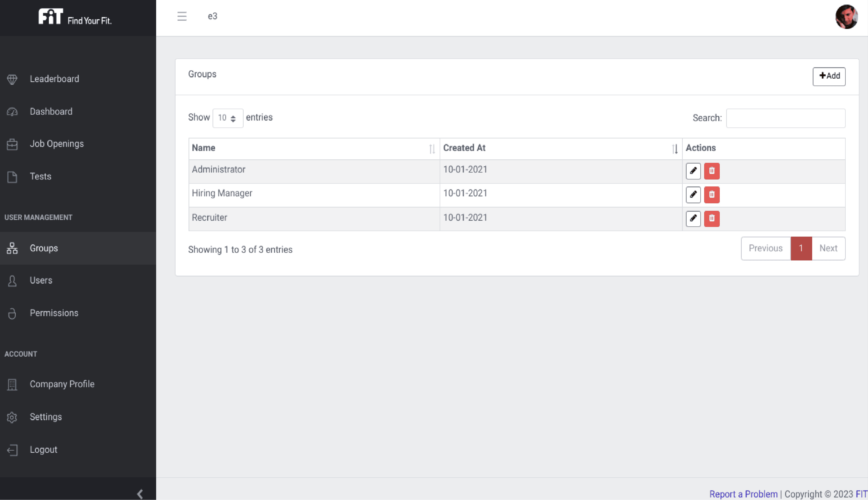Open the user avatar profile menu
The width and height of the screenshot is (868, 500).
click(x=846, y=16)
